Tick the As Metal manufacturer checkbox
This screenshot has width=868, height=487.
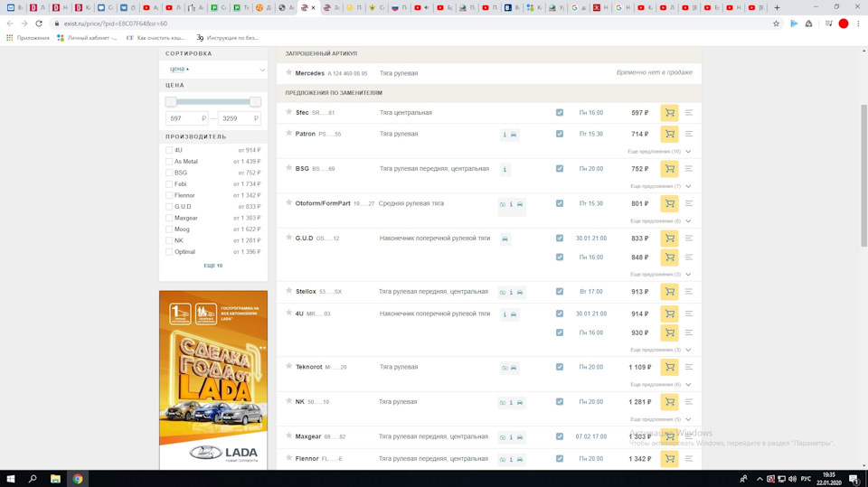[169, 162]
